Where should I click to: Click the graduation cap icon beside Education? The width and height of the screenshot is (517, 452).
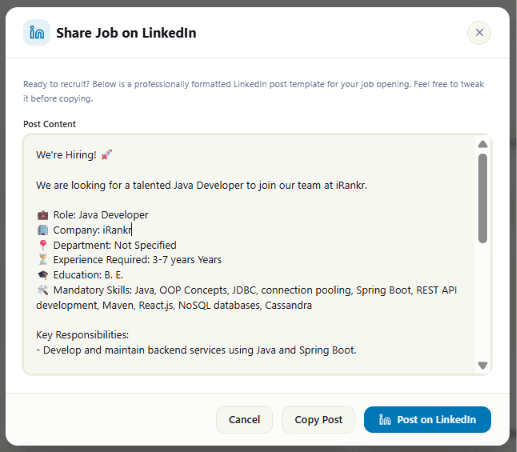click(x=43, y=275)
